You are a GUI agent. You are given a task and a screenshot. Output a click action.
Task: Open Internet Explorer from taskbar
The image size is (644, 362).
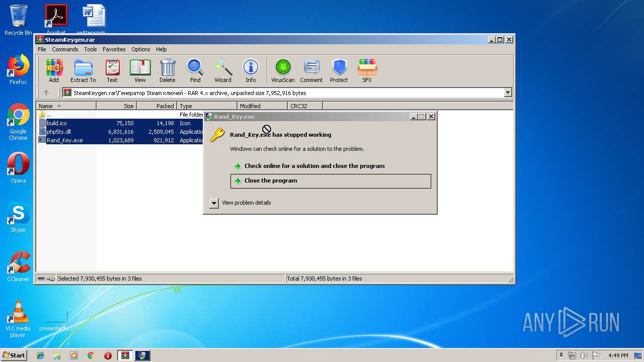point(40,355)
